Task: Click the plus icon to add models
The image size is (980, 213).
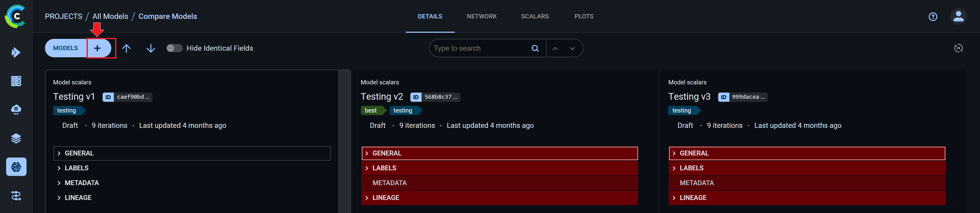Action: 97,48
